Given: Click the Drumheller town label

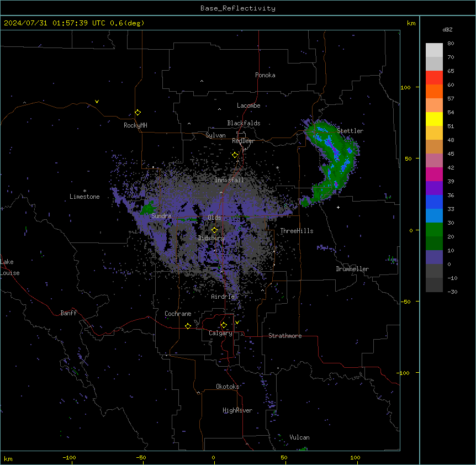Looking at the screenshot, I should [352, 269].
